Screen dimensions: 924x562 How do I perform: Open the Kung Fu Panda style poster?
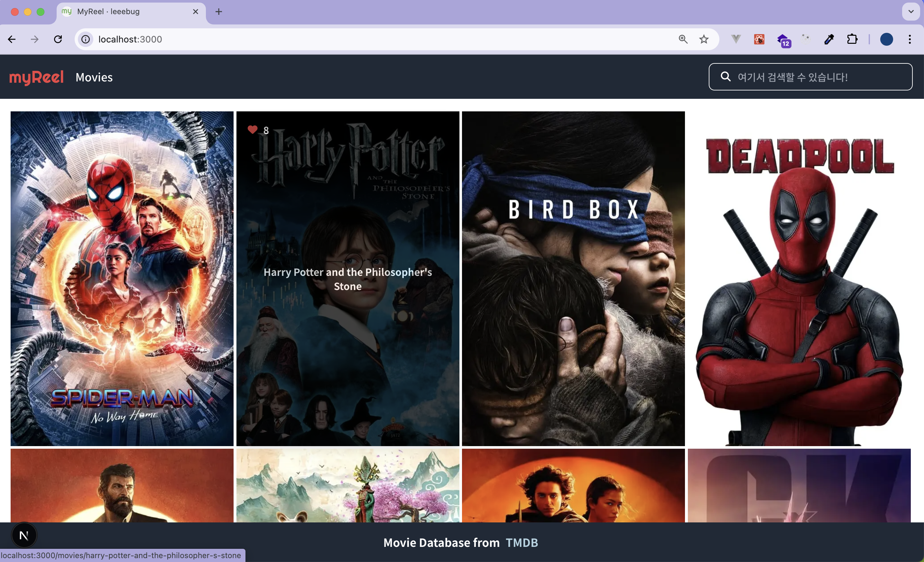pyautogui.click(x=347, y=485)
